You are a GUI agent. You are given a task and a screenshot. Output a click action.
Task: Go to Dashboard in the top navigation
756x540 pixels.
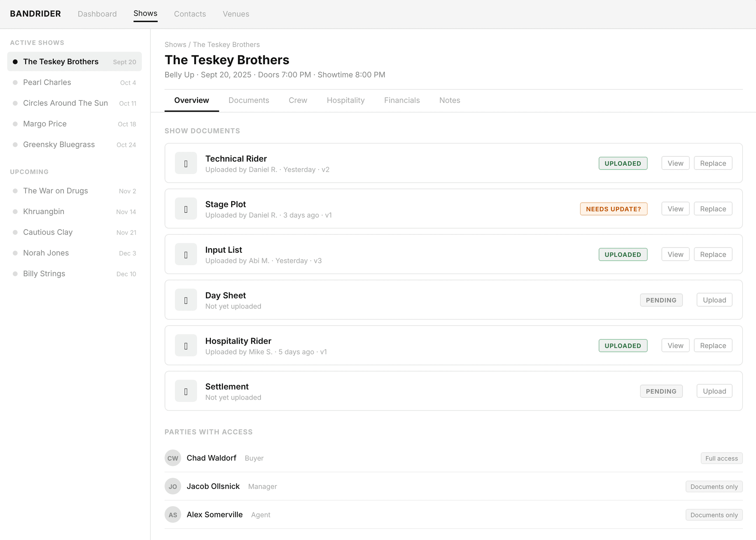tap(97, 14)
